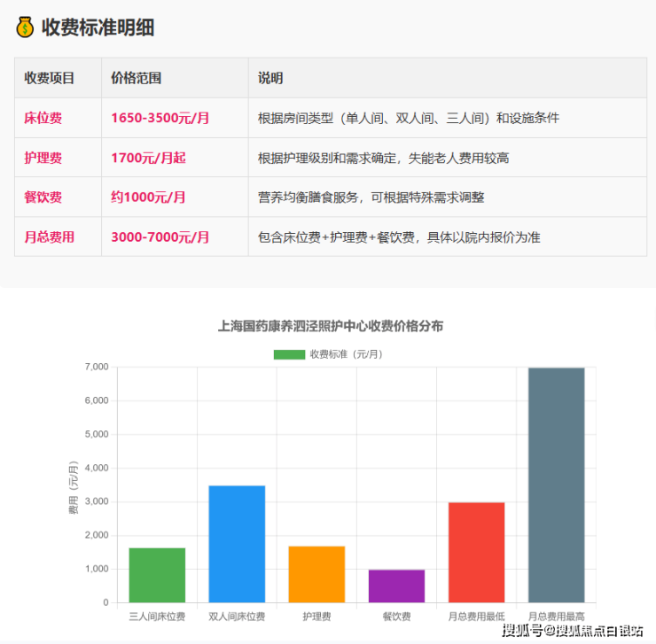Click the 床位费 description about room types
The width and height of the screenshot is (656, 644).
(x=409, y=118)
